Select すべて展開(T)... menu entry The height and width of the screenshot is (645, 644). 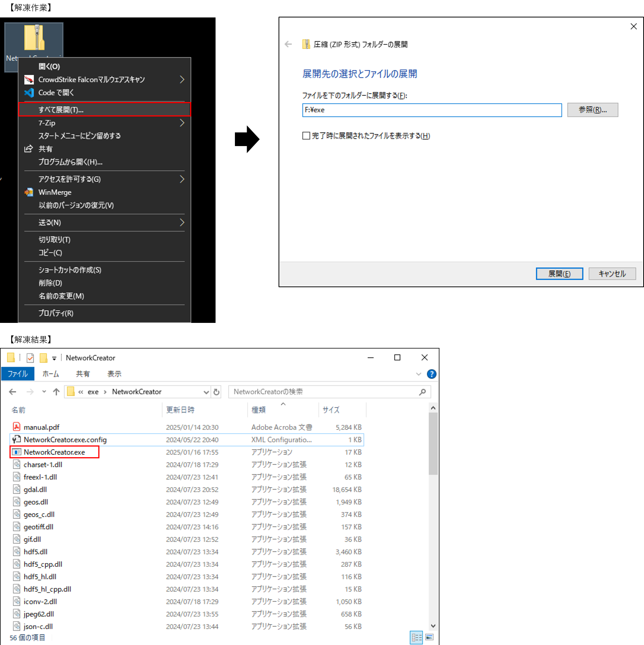[104, 110]
